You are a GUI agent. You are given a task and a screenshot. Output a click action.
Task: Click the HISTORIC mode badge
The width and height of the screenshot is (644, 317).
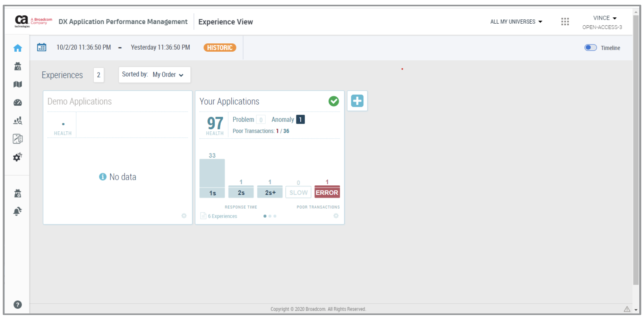(x=220, y=48)
